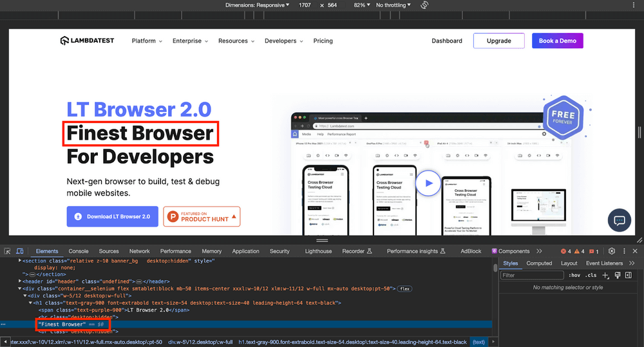This screenshot has width=644, height=347.
Task: Click div.w-5/12 breadcrumb item
Action: pos(200,342)
